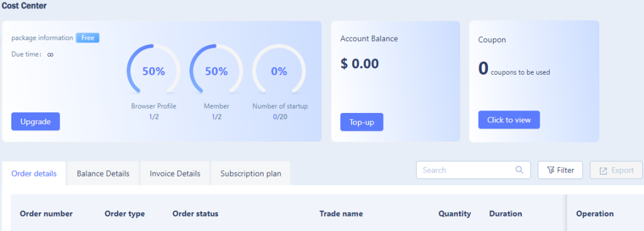Image resolution: width=644 pixels, height=231 pixels.
Task: Click the Export arrow icon
Action: 603,171
